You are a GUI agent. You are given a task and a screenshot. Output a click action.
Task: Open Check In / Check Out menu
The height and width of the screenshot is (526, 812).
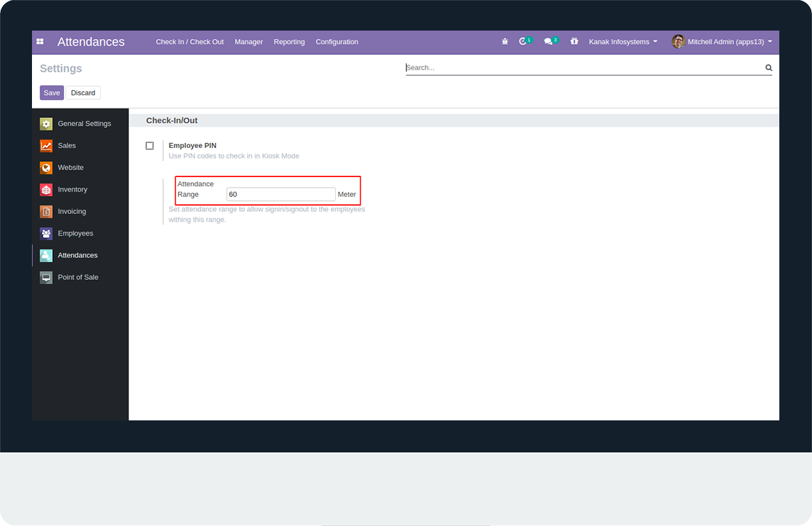[x=190, y=42]
